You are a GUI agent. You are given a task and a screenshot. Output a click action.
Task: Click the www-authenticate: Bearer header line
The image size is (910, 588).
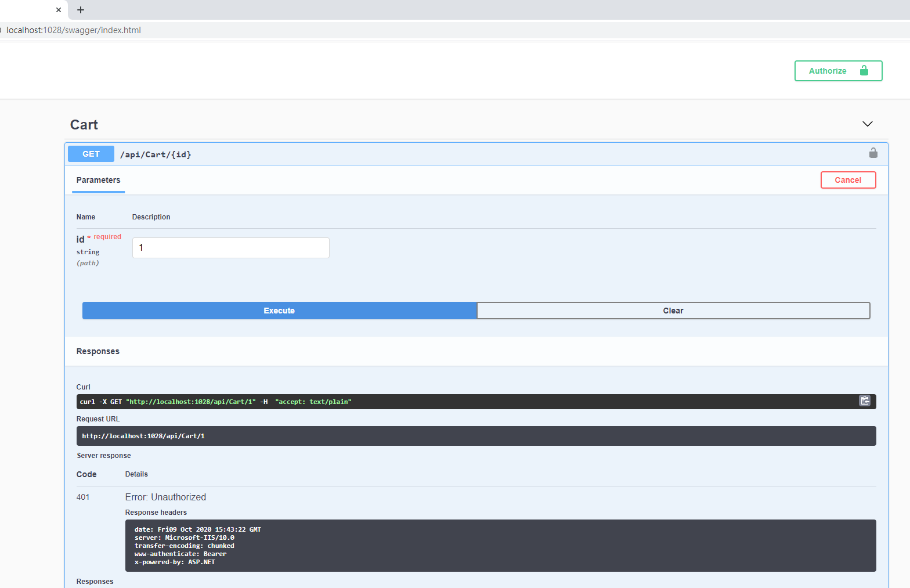(180, 554)
